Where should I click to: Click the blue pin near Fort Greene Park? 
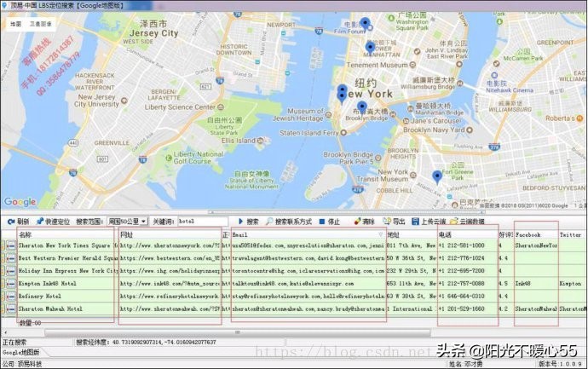pos(437,177)
